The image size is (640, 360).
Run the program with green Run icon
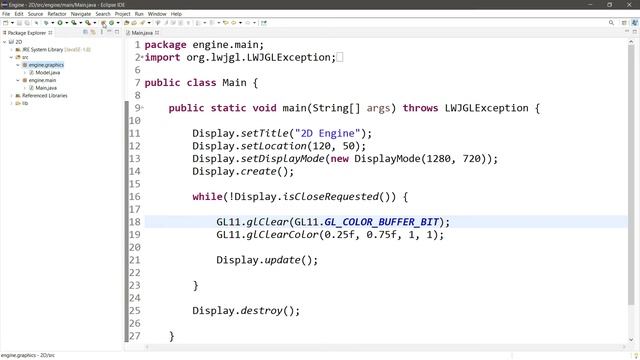pos(60,23)
